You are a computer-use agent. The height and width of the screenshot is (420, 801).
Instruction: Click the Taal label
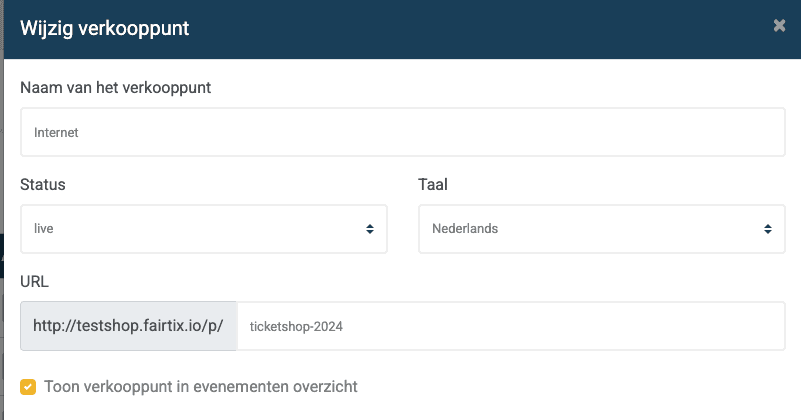[x=433, y=184]
